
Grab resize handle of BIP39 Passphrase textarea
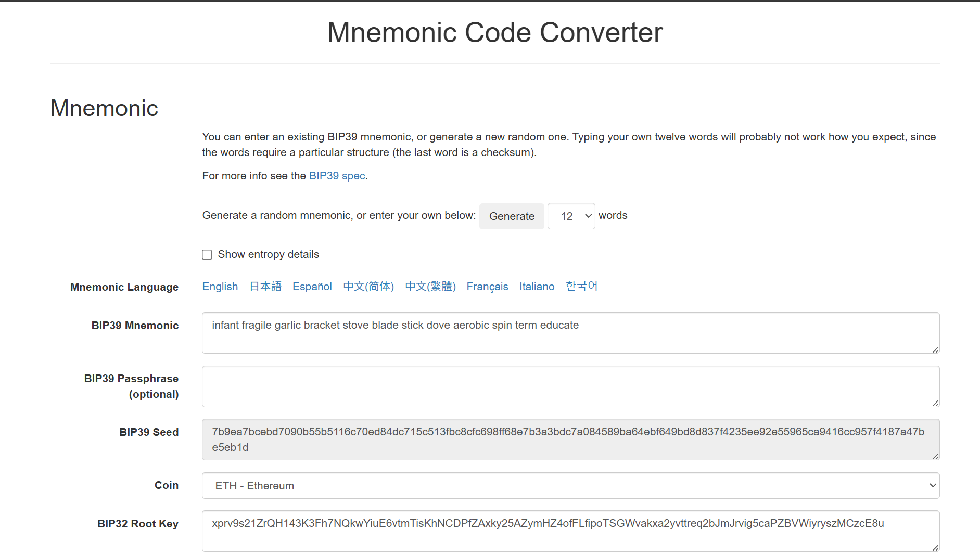(x=935, y=403)
